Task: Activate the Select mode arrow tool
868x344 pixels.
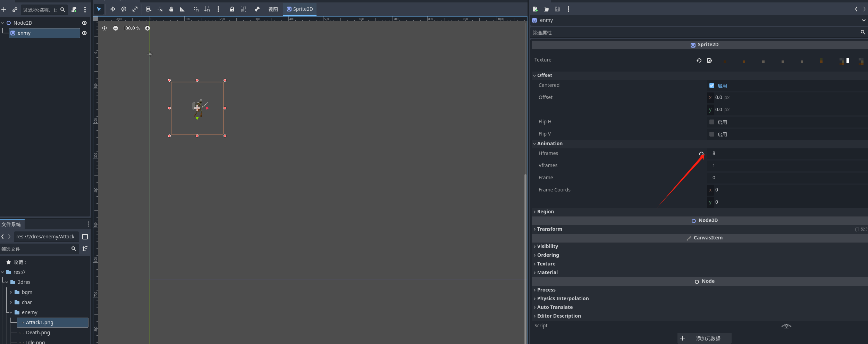Action: pyautogui.click(x=99, y=9)
